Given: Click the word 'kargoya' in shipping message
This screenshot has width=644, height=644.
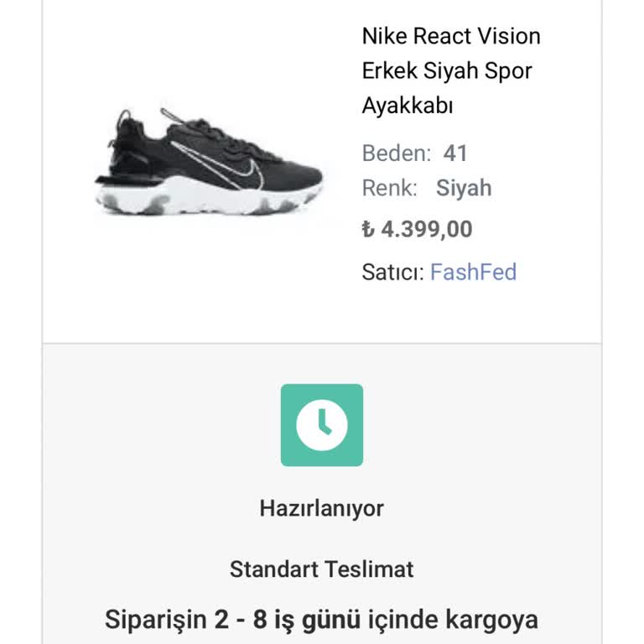Looking at the screenshot, I should tap(491, 621).
